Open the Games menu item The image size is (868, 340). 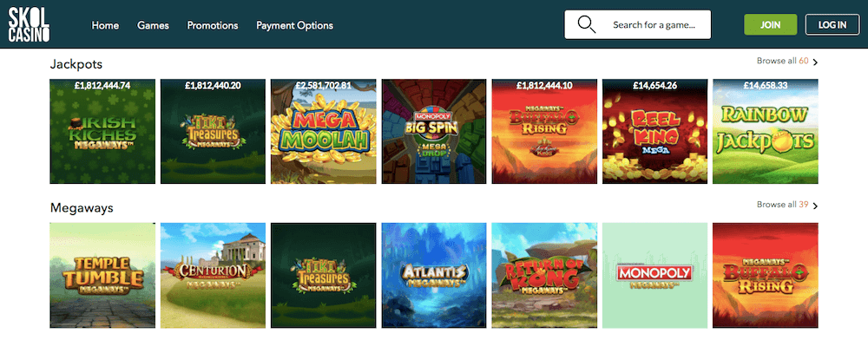point(154,25)
